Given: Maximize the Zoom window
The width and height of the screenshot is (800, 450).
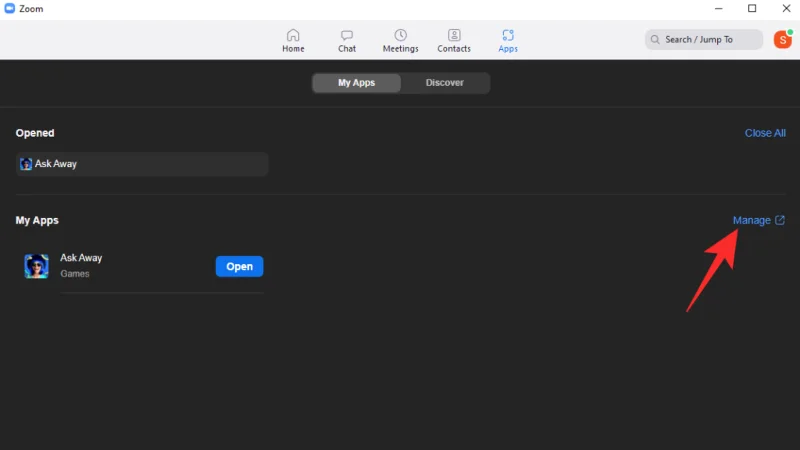Looking at the screenshot, I should (752, 9).
